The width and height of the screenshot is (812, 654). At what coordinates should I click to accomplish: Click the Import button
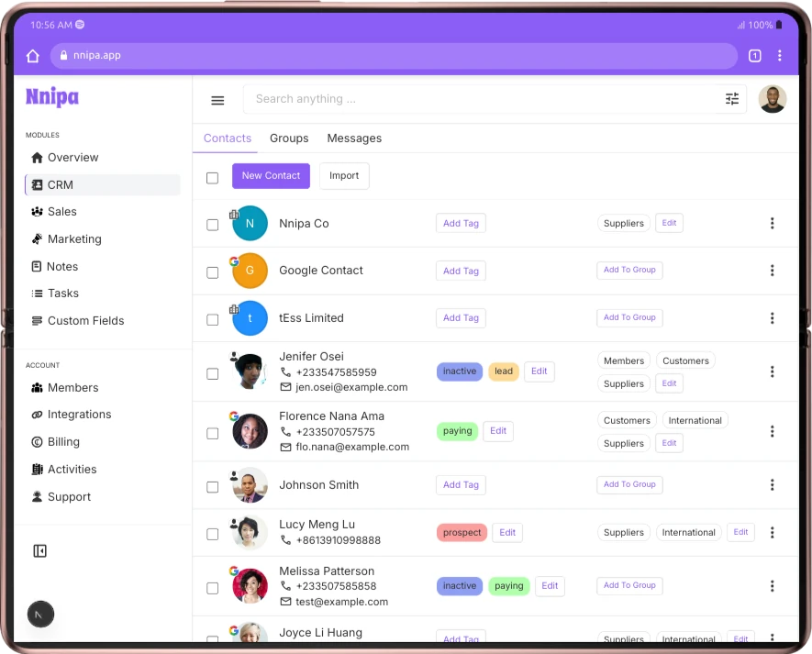344,176
